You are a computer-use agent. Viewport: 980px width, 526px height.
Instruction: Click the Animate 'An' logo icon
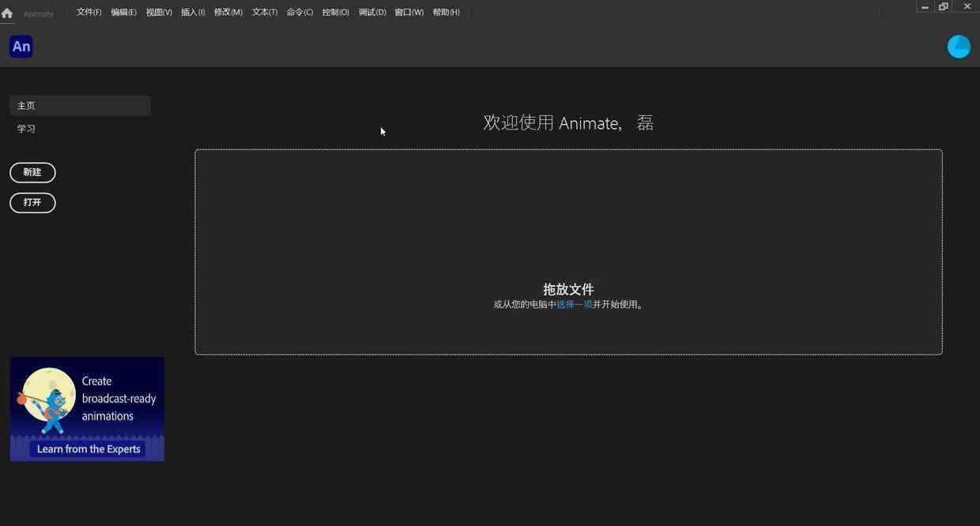[21, 47]
